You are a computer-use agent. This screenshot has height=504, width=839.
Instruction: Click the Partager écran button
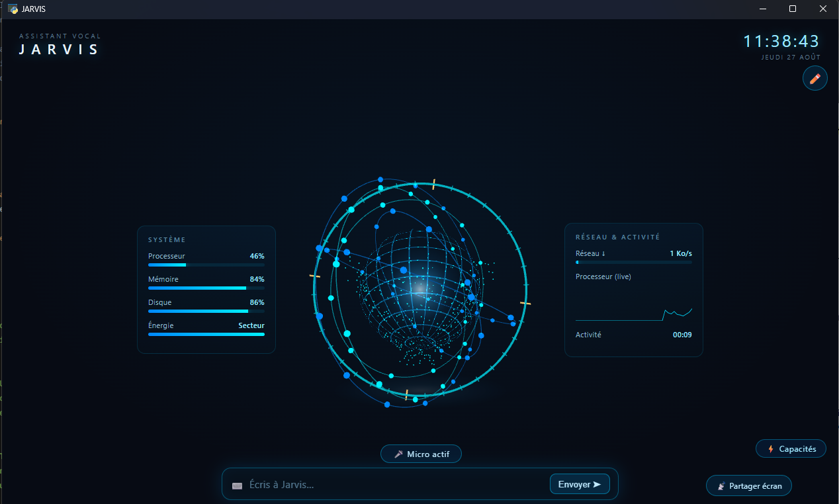[x=749, y=485]
